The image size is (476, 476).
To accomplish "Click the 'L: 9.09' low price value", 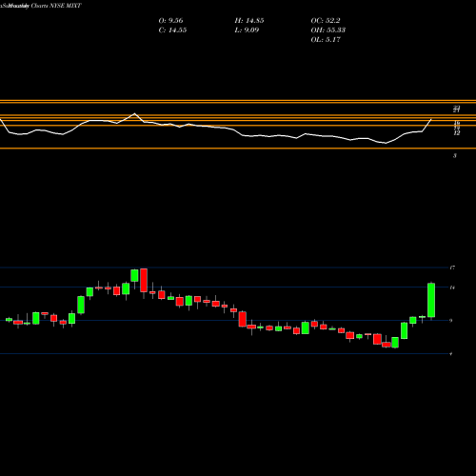I will point(247,30).
